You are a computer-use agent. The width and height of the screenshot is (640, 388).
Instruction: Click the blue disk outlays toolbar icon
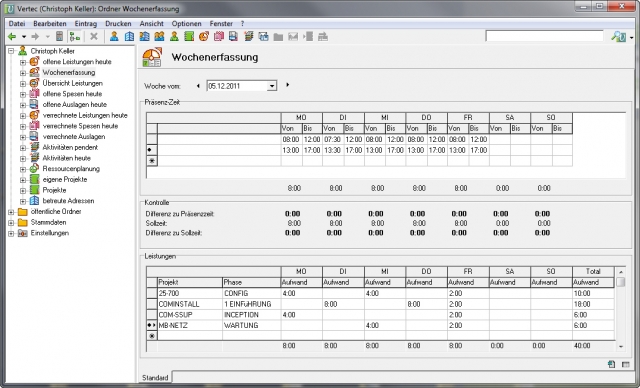[x=233, y=37]
